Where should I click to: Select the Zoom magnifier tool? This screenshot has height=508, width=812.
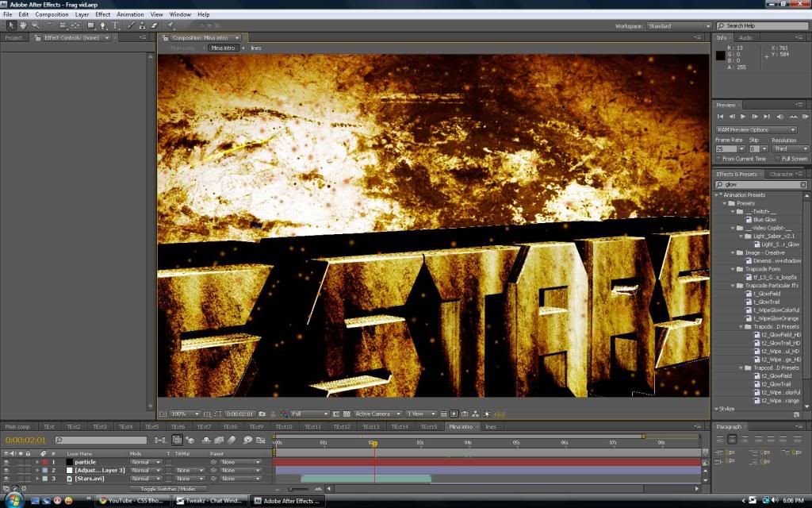[36, 25]
